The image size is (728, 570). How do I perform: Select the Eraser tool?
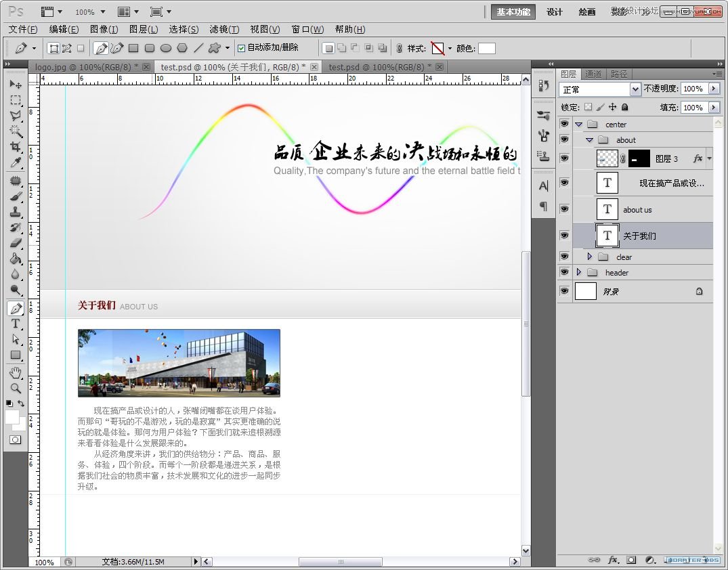[16, 243]
